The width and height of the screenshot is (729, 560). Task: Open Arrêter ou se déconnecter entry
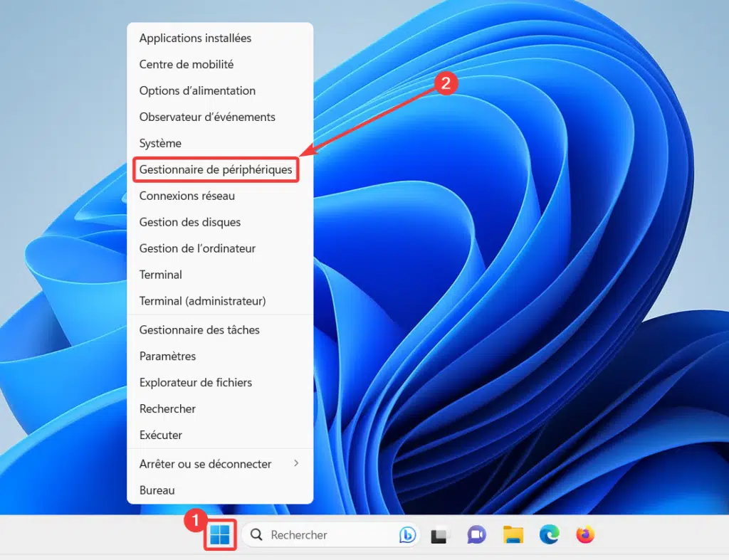pyautogui.click(x=220, y=464)
